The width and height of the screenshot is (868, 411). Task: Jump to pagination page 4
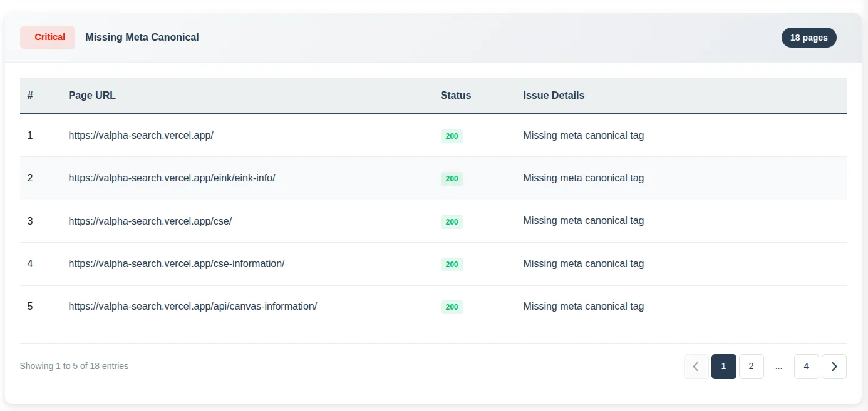[x=806, y=366]
